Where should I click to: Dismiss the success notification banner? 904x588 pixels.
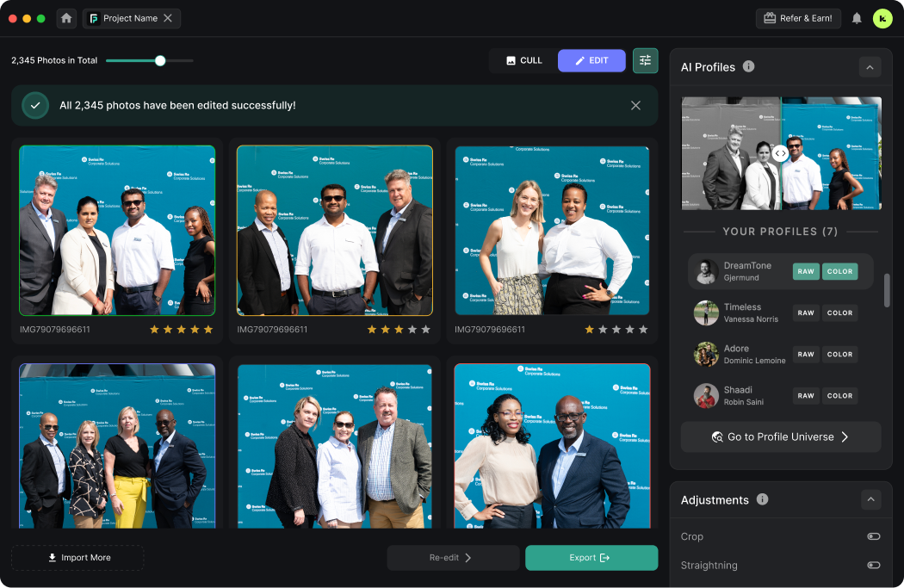click(x=635, y=106)
